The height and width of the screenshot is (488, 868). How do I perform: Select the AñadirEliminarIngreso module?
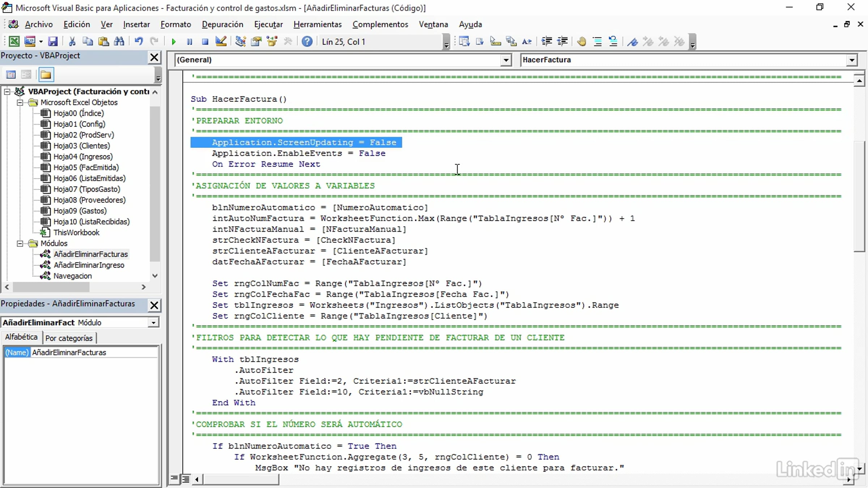(89, 265)
